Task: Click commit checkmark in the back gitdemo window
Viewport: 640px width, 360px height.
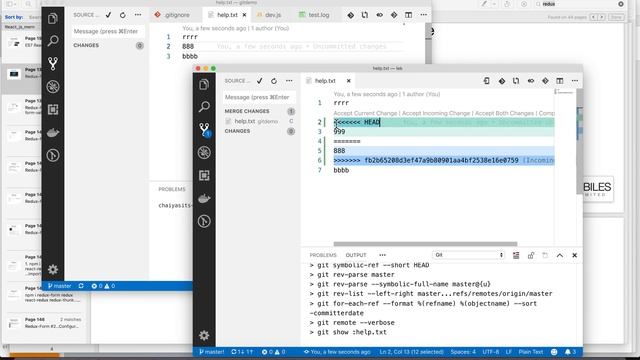Action: tap(108, 15)
